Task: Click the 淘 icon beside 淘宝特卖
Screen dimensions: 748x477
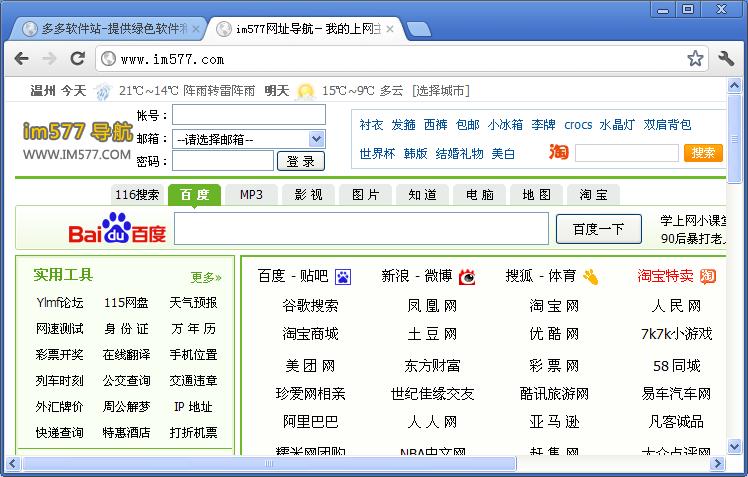Action: [708, 276]
